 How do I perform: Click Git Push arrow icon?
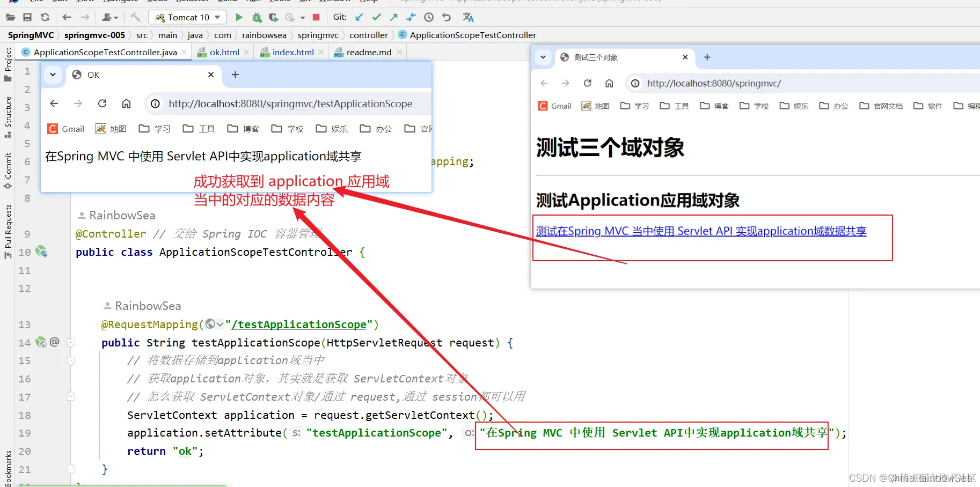click(394, 17)
